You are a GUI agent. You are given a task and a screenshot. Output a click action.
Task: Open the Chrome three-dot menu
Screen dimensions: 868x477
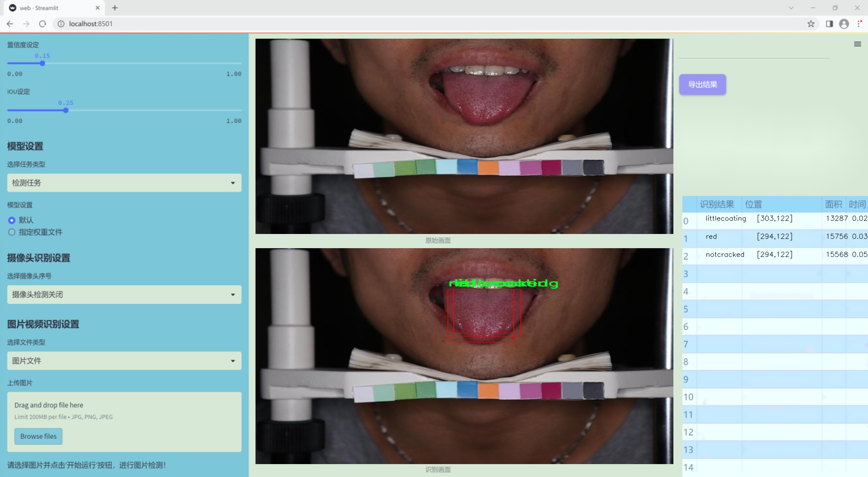pyautogui.click(x=860, y=24)
